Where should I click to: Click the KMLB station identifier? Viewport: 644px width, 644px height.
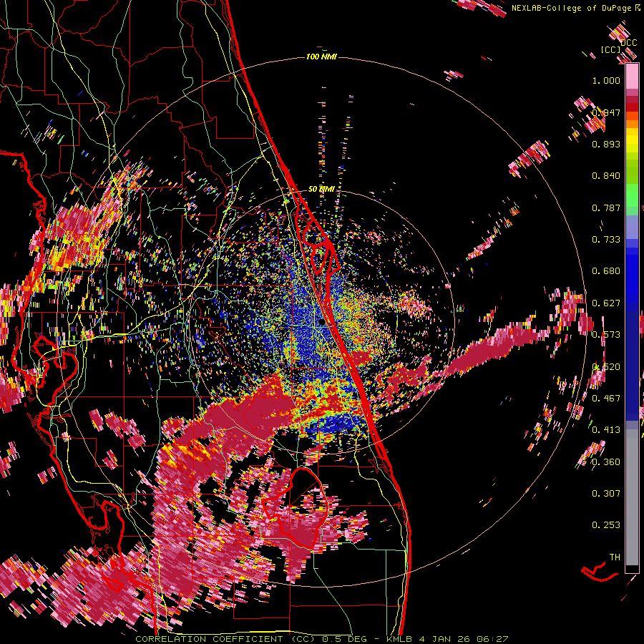tap(400, 639)
